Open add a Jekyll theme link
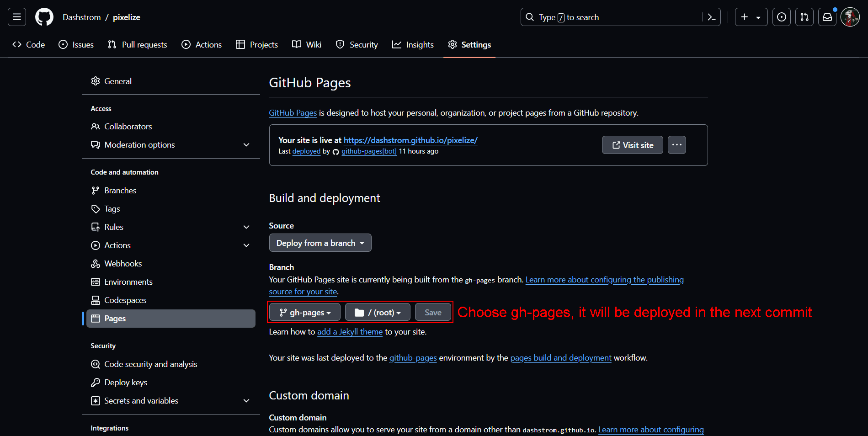The image size is (868, 436). pyautogui.click(x=350, y=332)
